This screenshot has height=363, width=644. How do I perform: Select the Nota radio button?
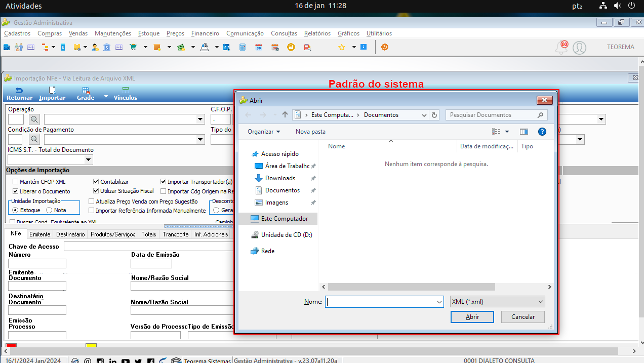[49, 210]
